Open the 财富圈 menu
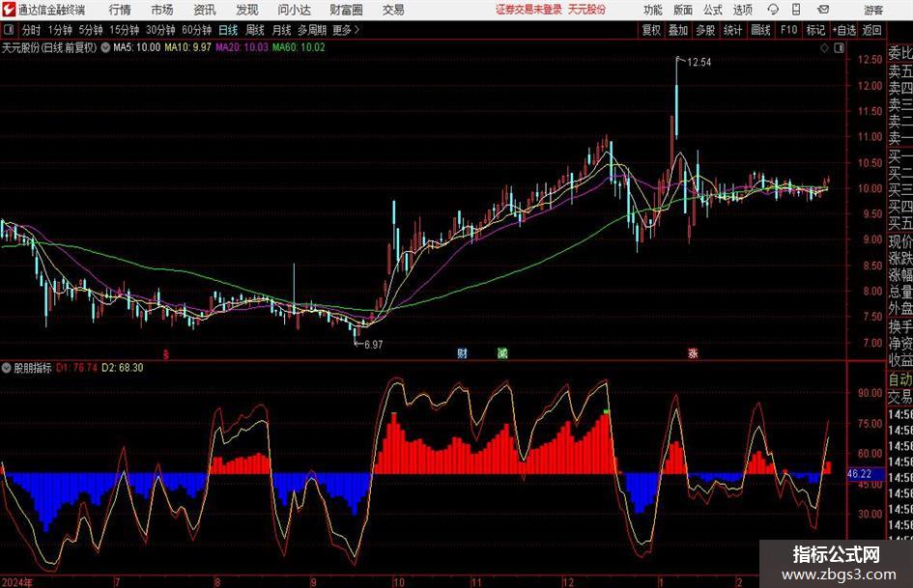This screenshot has width=913, height=588. [346, 10]
